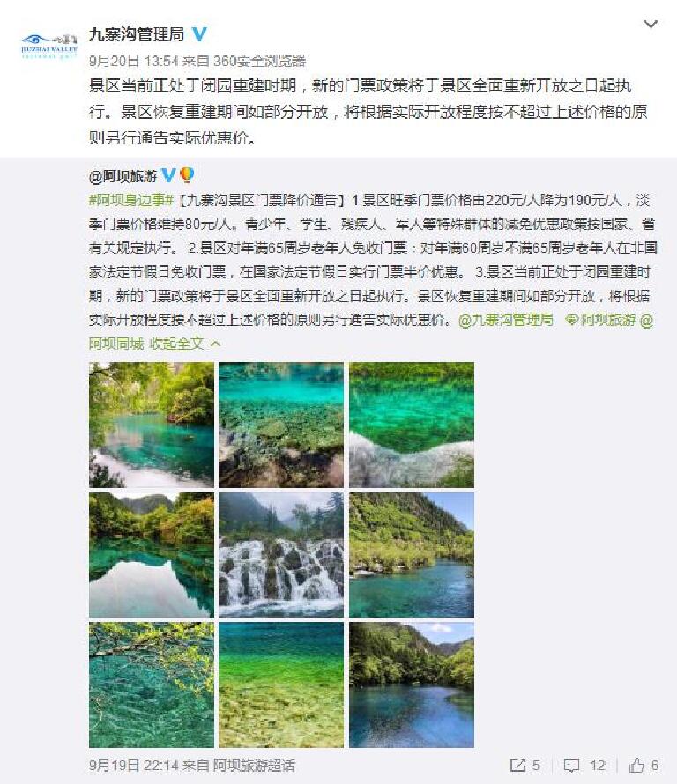Viewport: 677px width, 784px height.
Task: Open the last photo with the blue lake
Action: pyautogui.click(x=412, y=684)
